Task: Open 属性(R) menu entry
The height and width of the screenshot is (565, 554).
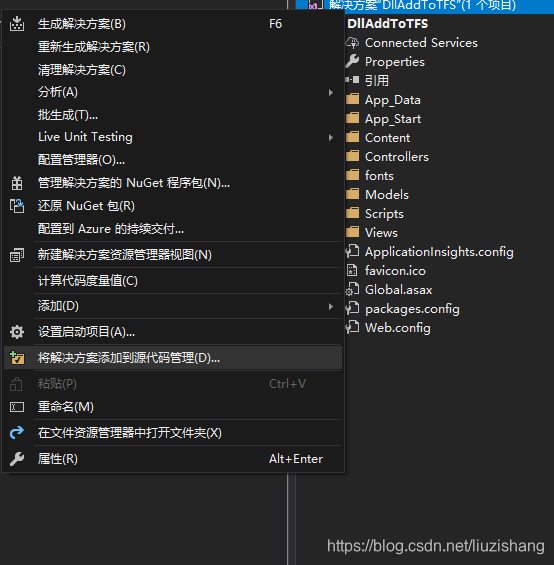Action: click(x=172, y=459)
